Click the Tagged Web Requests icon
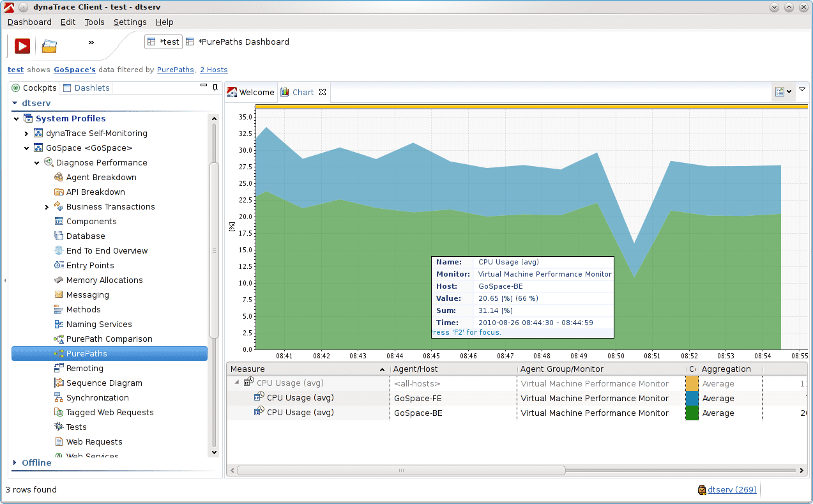The height and width of the screenshot is (504, 813). tap(59, 412)
